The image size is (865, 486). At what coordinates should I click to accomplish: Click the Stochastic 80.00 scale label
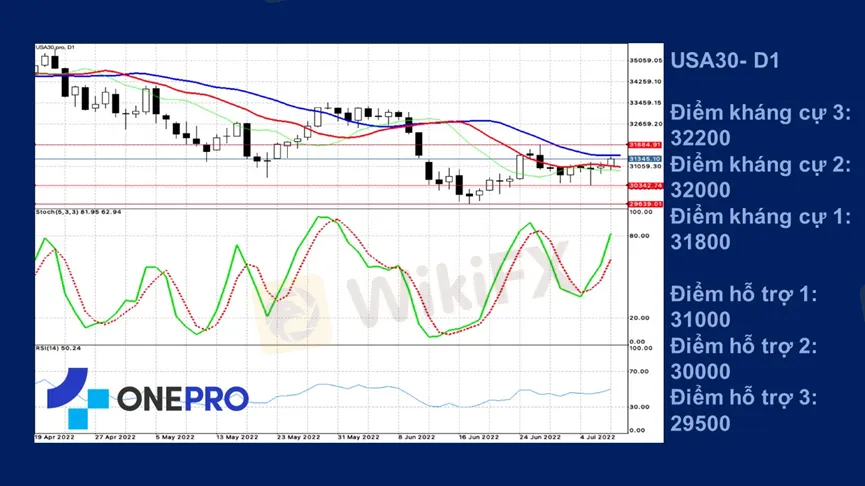pyautogui.click(x=640, y=236)
